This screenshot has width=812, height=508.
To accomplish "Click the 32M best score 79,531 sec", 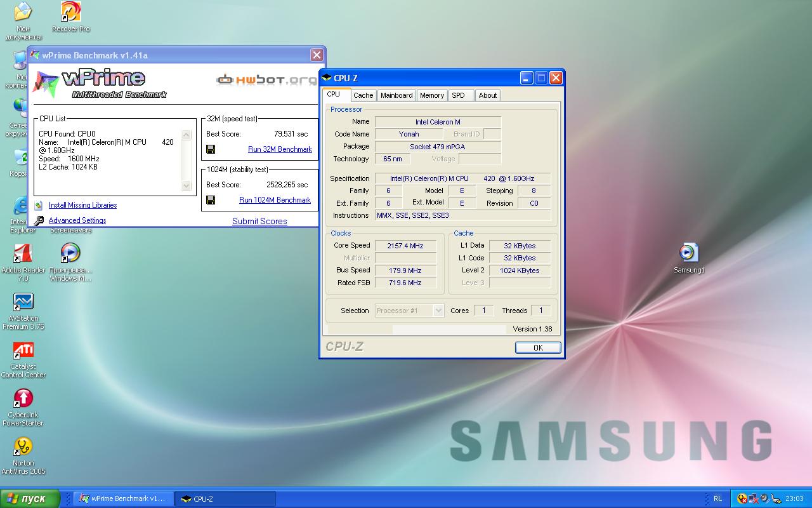I will click(291, 134).
